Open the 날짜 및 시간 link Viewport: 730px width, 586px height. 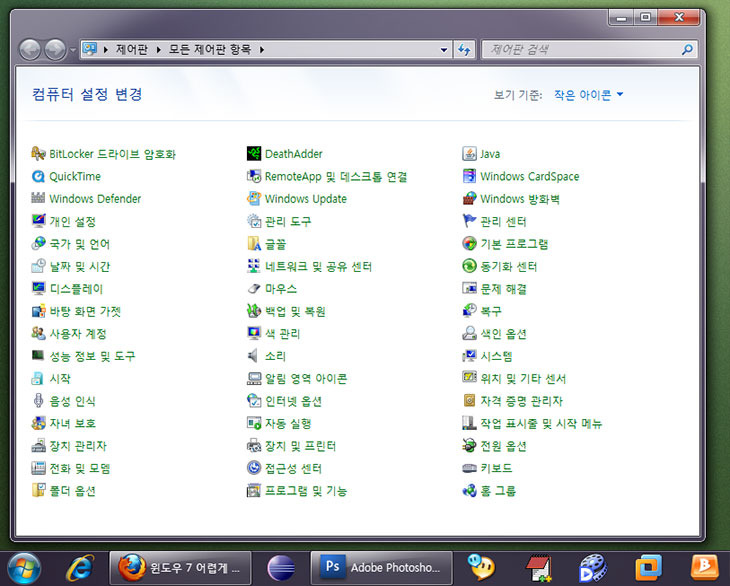tap(80, 266)
